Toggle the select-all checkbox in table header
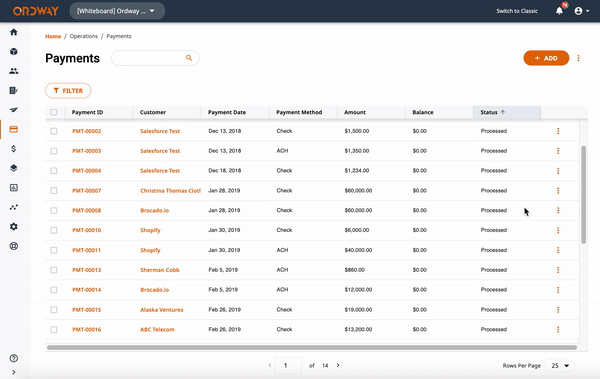The width and height of the screenshot is (600, 379). pyautogui.click(x=54, y=112)
